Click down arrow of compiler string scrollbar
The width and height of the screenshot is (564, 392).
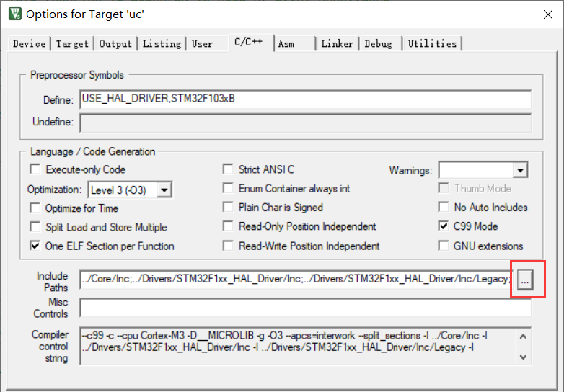point(524,357)
